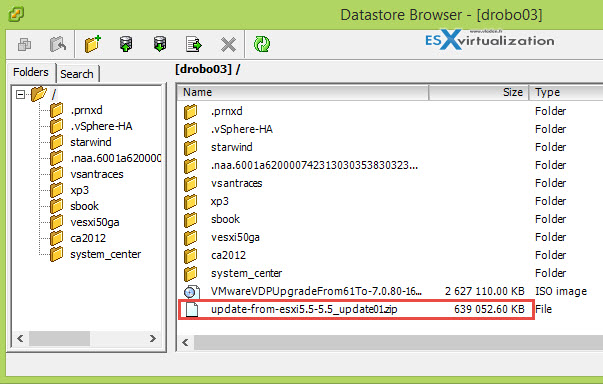Select .naa.6001a620000 folder in the tree
This screenshot has height=384, width=603.
115,158
